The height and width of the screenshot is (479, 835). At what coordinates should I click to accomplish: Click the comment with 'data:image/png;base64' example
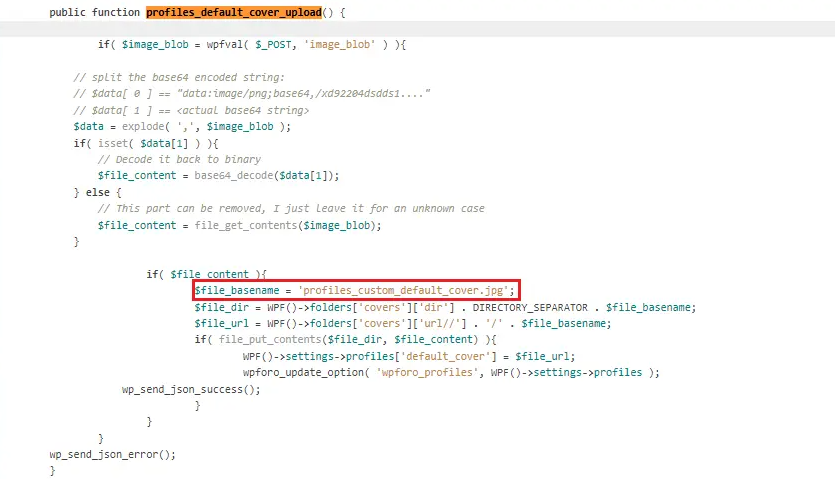(252, 94)
